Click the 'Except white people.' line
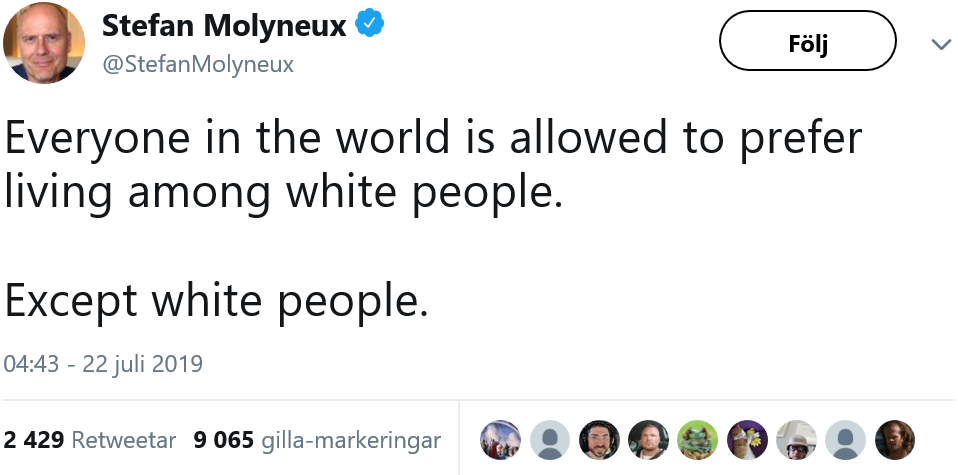Screen dimensions: 958x475 (216, 299)
